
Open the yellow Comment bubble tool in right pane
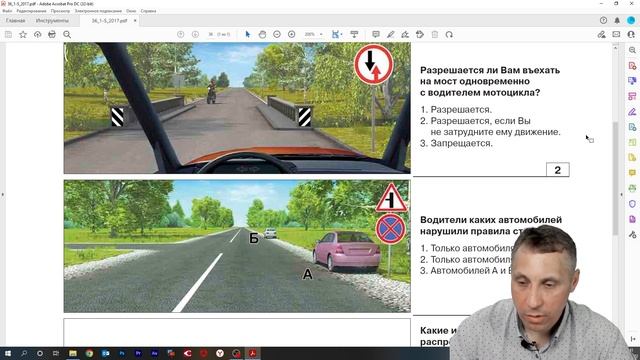[632, 173]
